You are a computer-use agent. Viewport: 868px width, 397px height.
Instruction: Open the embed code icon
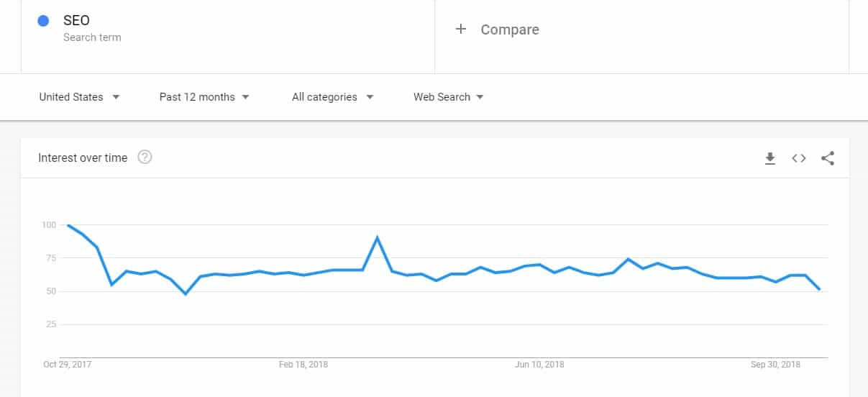click(799, 158)
